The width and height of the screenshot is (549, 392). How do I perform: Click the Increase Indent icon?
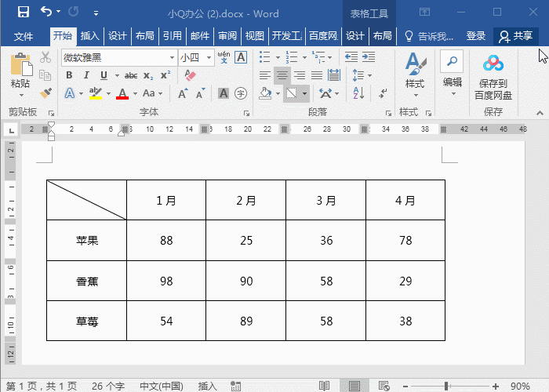369,56
